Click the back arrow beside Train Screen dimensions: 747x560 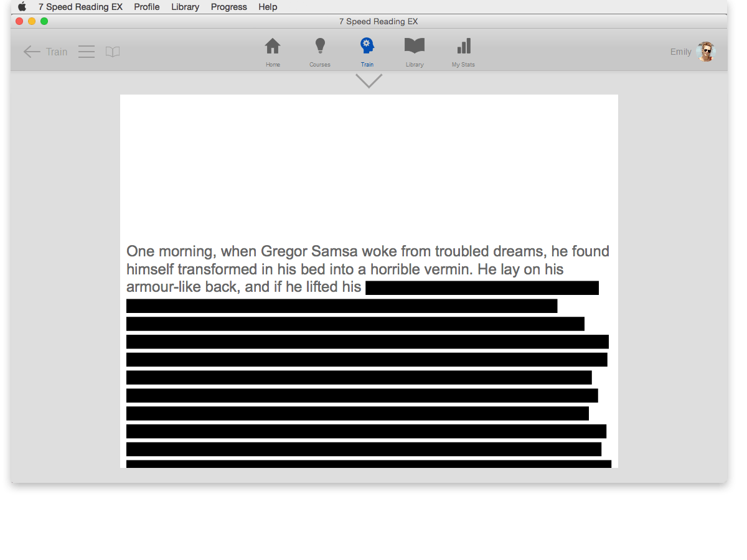click(32, 52)
